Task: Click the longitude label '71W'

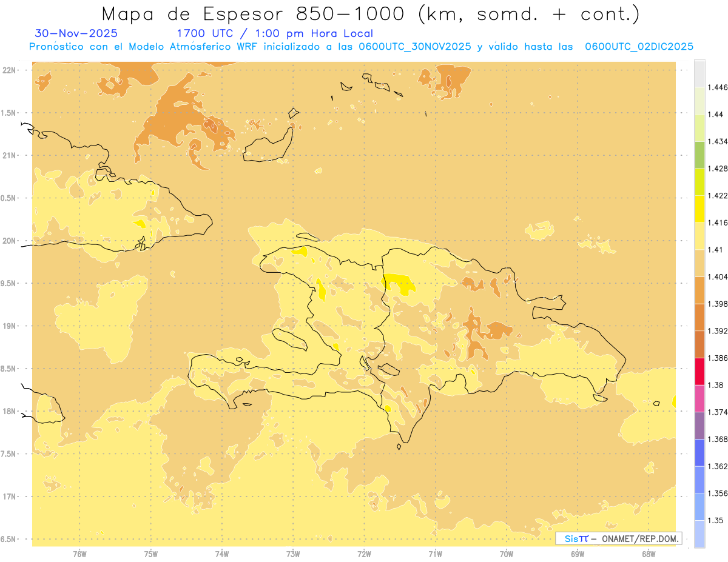Action: coord(435,554)
